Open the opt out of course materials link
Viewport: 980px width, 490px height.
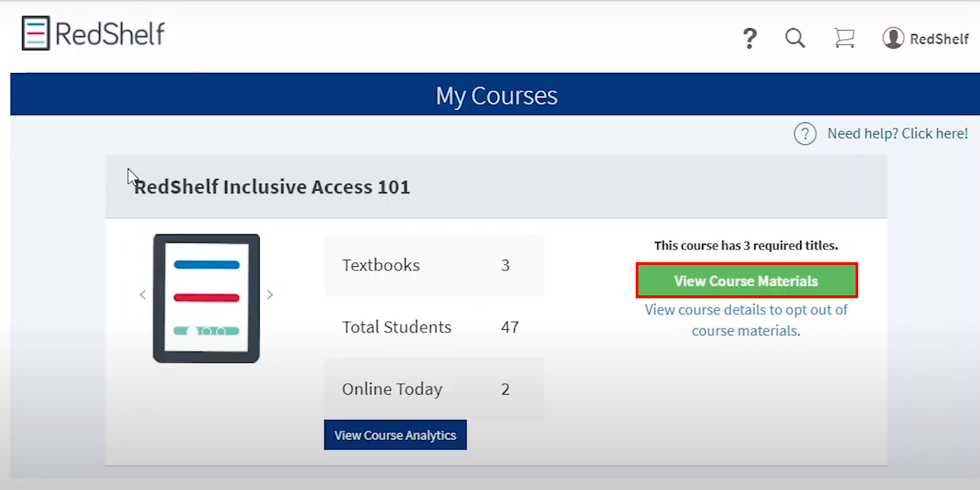point(746,320)
